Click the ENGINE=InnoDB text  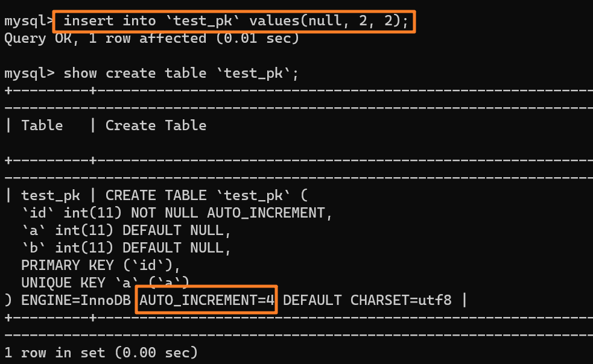tap(75, 300)
